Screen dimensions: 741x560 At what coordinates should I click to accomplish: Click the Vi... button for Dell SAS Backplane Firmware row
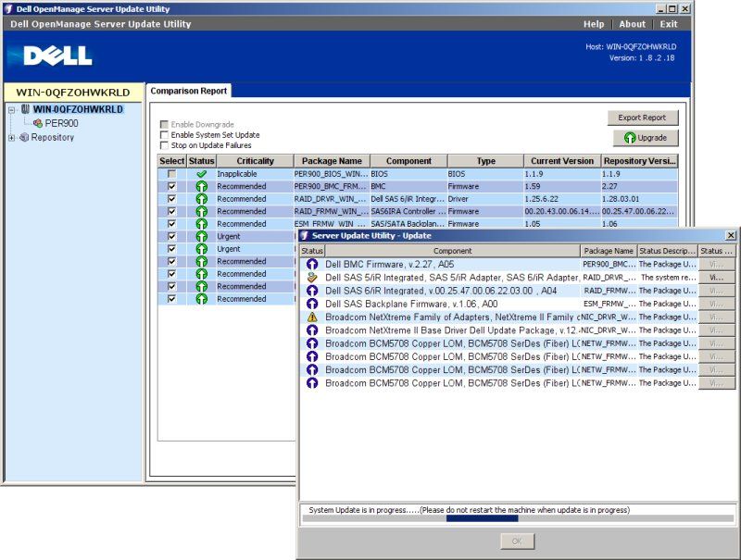click(x=716, y=305)
